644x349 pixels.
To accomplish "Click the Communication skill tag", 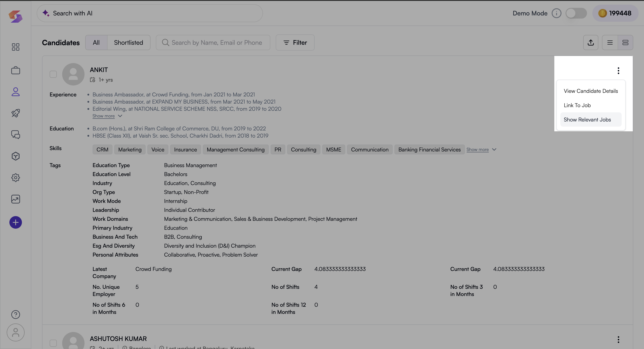I will click(x=369, y=150).
